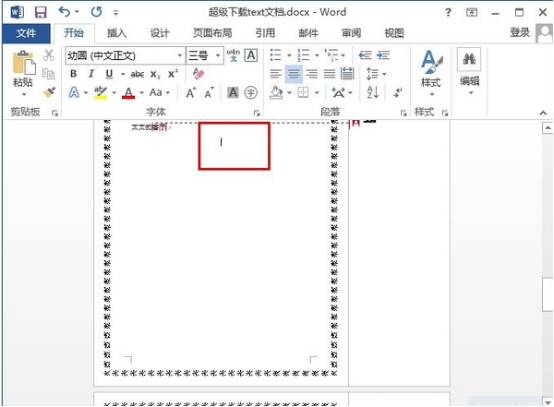Align text left

coord(276,74)
